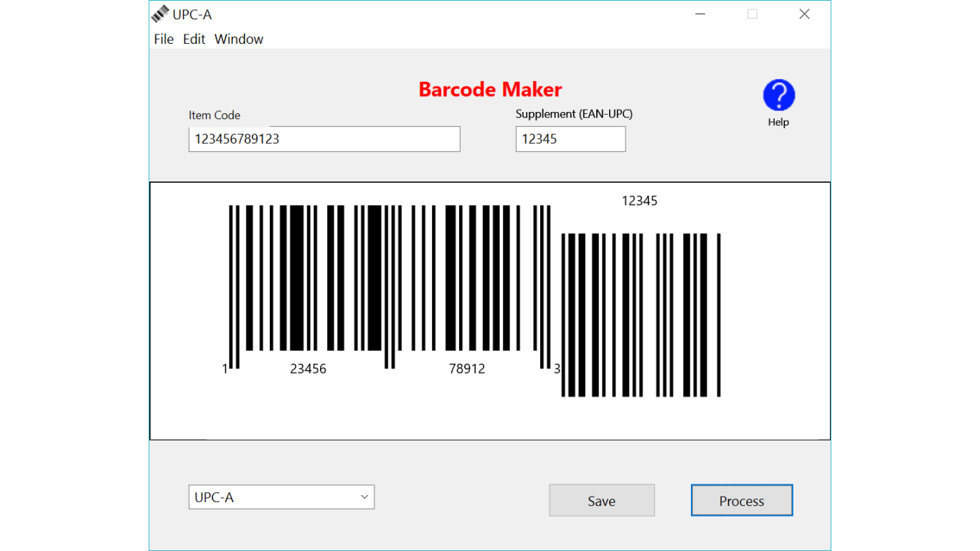Close the UPC-A window
This screenshot has width=980, height=551.
coord(804,14)
